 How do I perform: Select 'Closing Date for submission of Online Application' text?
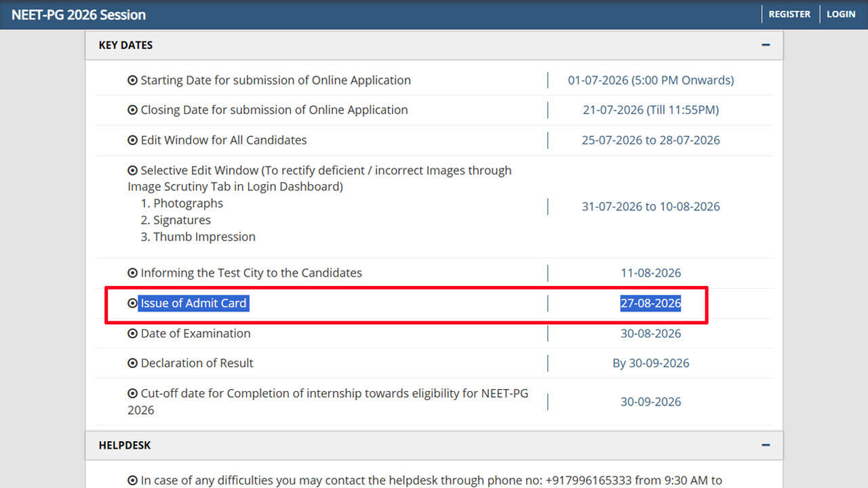coord(274,110)
